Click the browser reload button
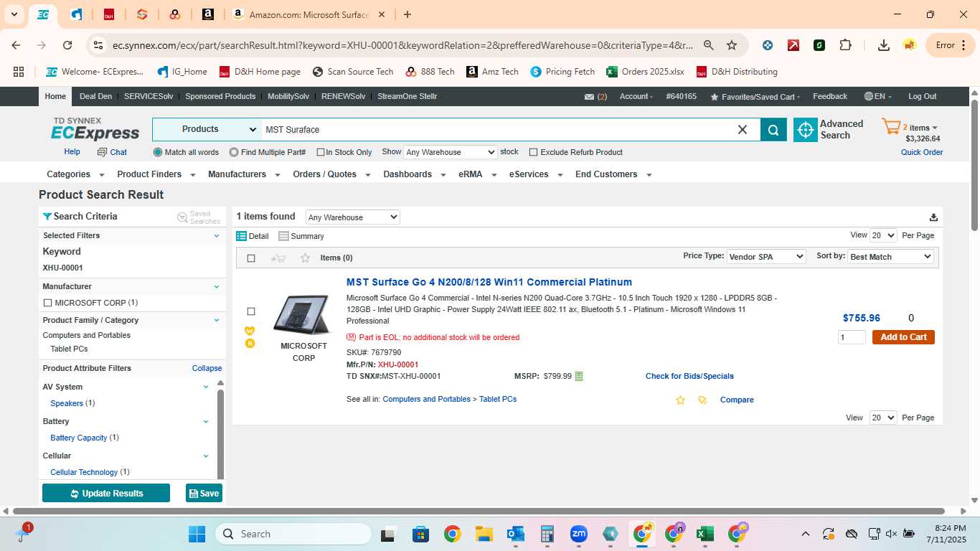The image size is (980, 551). [67, 45]
